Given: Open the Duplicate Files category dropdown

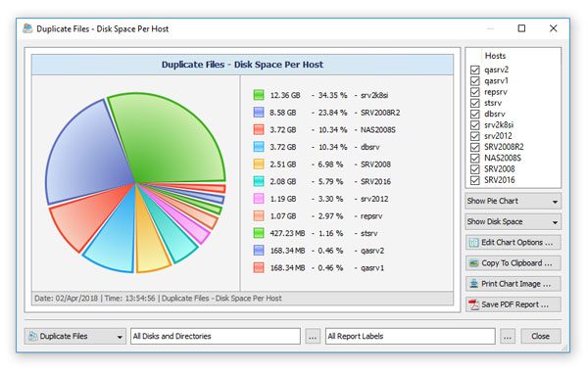Looking at the screenshot, I should click(x=75, y=336).
